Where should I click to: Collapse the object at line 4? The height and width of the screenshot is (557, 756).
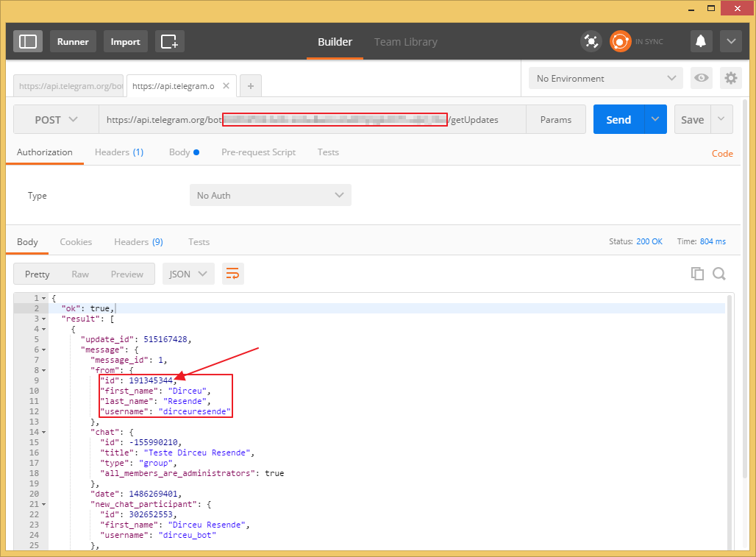(x=44, y=330)
